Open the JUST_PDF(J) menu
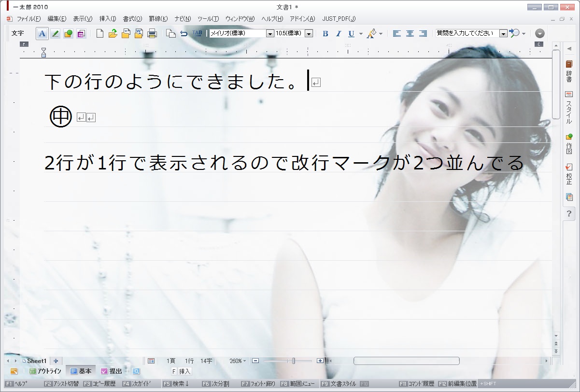This screenshot has height=392, width=580. (339, 19)
